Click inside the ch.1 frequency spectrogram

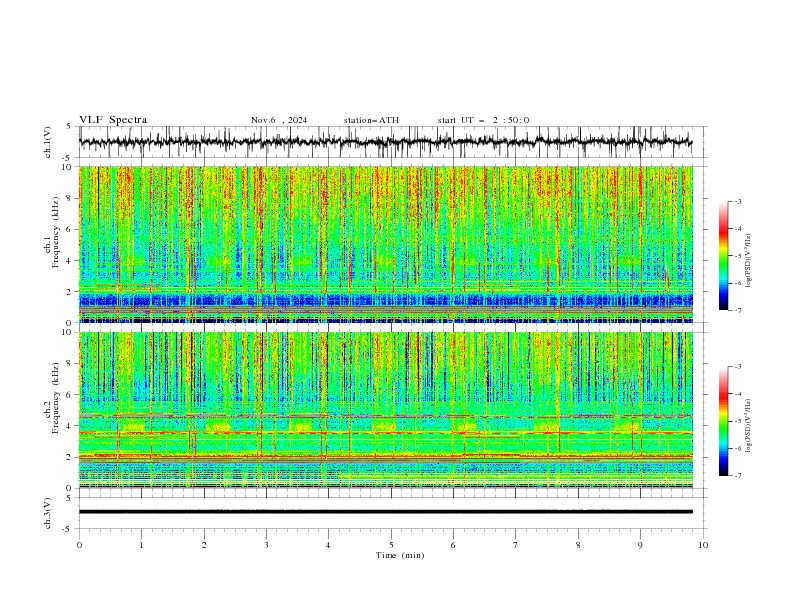[x=386, y=244]
